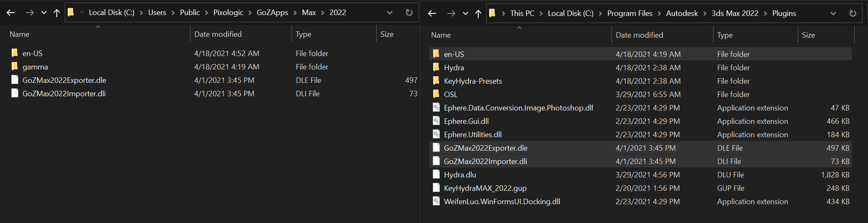This screenshot has height=223, width=868.
Task: Expand chevron after 3ds Max 2022 breadcrumb
Action: click(765, 14)
